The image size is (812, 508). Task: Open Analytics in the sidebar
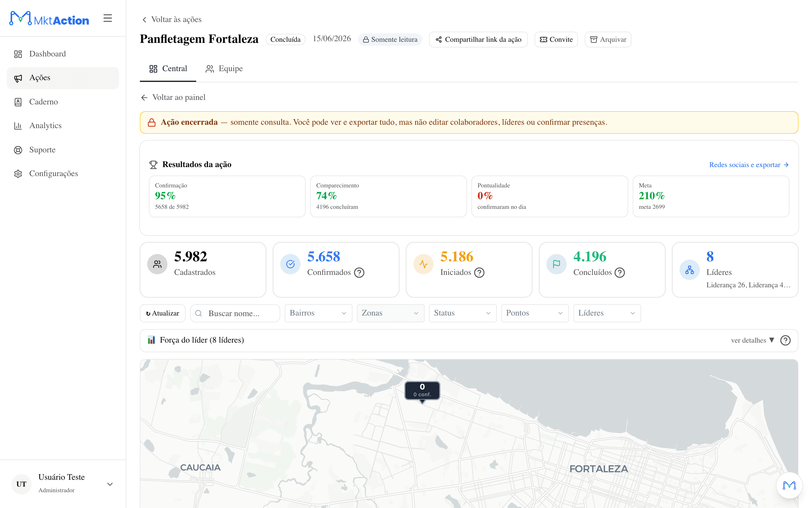(63, 126)
